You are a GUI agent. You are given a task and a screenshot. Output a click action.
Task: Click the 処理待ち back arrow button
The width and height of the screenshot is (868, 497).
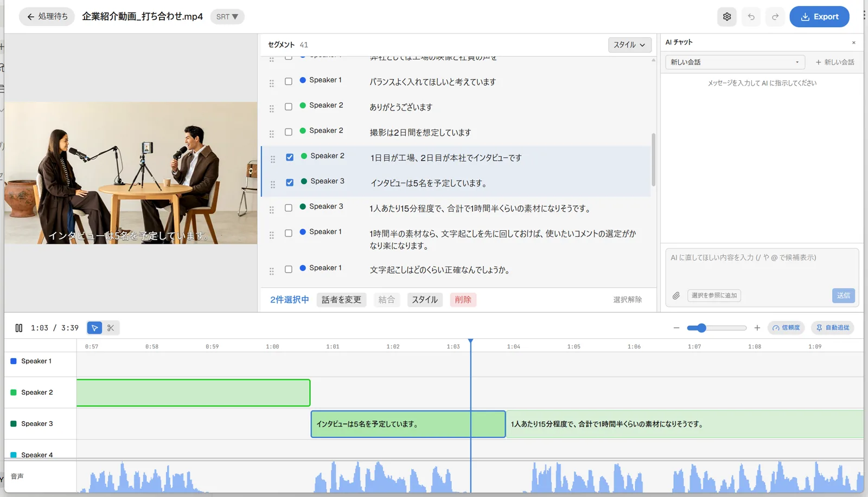point(48,17)
